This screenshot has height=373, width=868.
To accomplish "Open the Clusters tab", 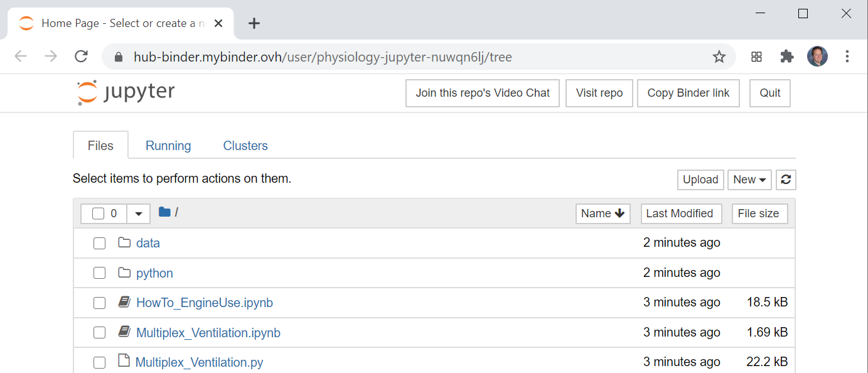I will (245, 146).
